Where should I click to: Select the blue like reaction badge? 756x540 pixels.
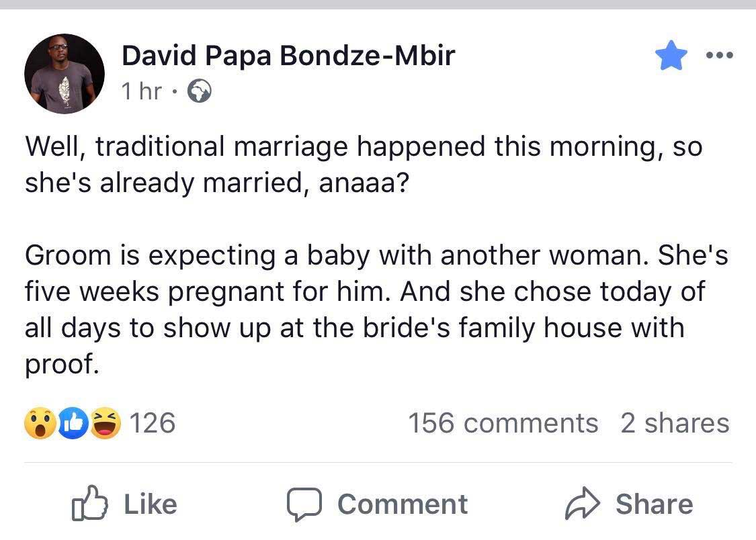pos(73,423)
